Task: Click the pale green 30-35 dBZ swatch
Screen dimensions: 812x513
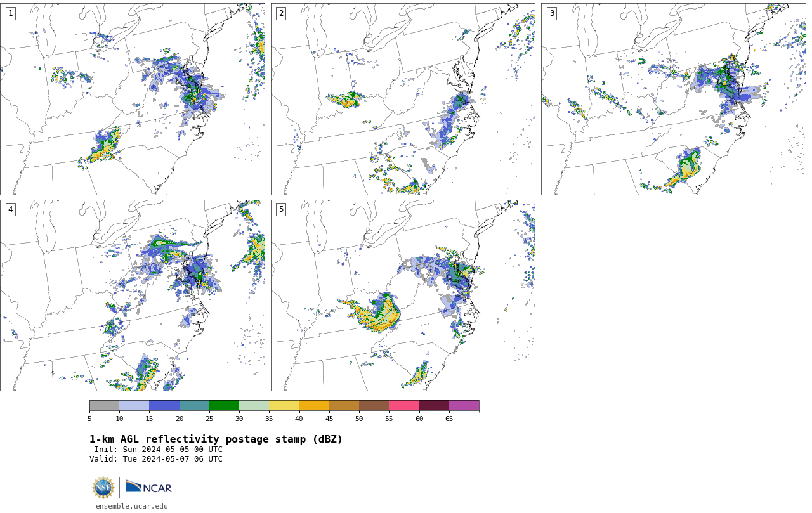Action: pos(254,406)
